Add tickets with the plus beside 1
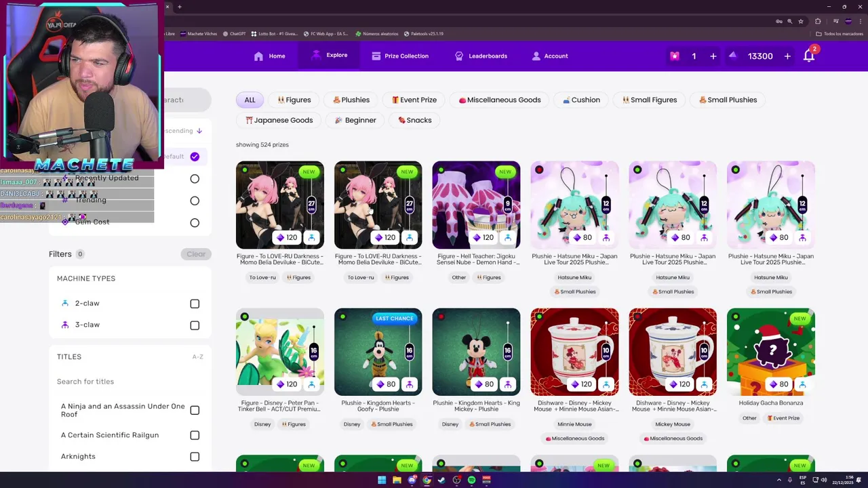 (x=713, y=56)
